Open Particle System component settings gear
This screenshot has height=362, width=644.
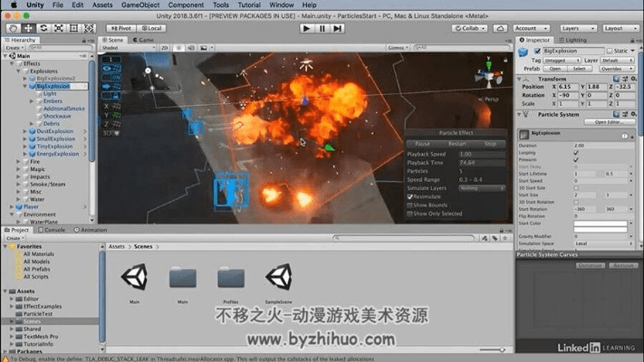634,115
